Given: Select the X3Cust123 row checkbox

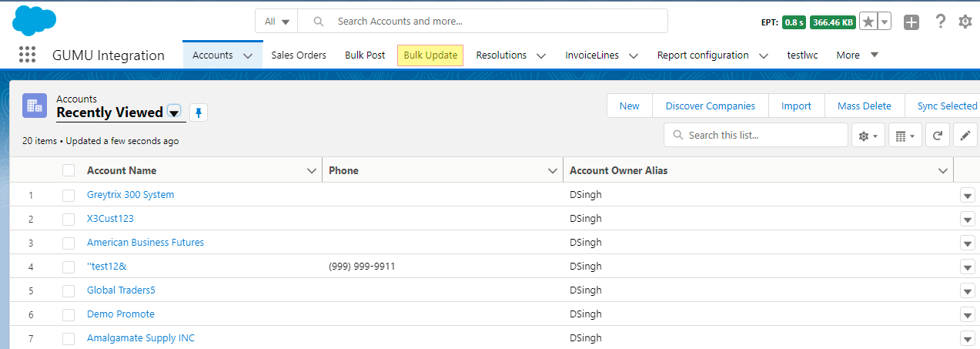Looking at the screenshot, I should [69, 219].
